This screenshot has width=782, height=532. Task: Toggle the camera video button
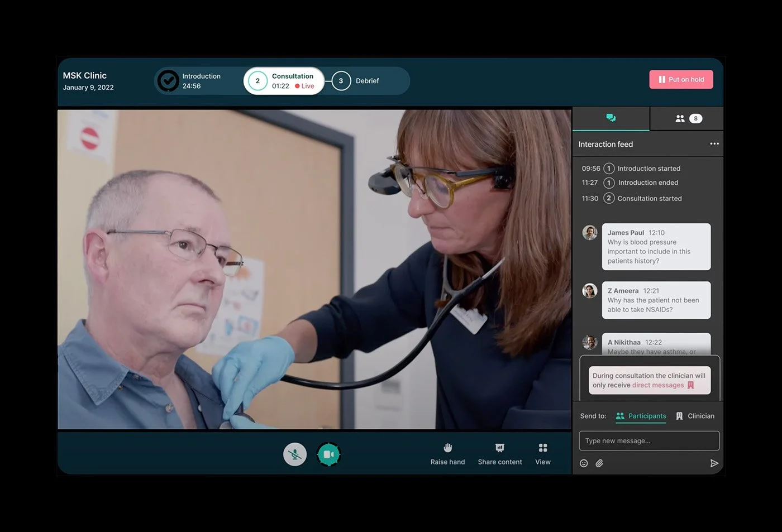coord(328,454)
